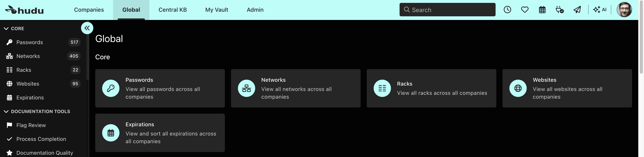
Task: Click the integrations plug icon
Action: coord(560,10)
